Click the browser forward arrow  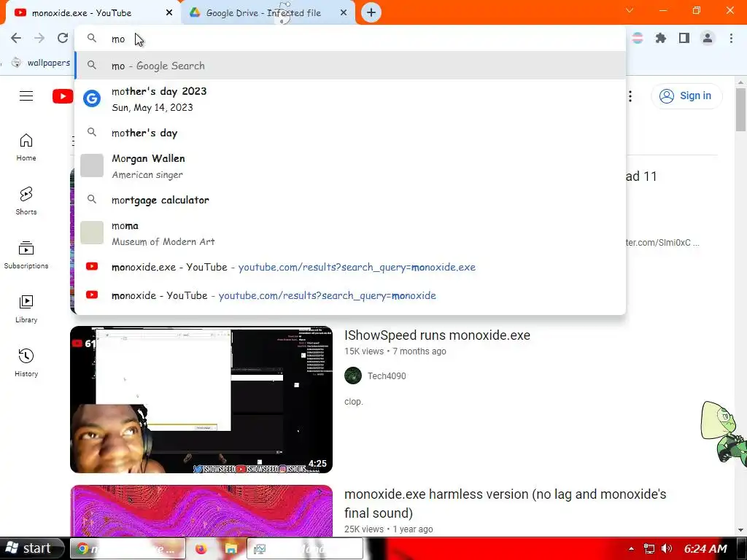[x=39, y=38]
